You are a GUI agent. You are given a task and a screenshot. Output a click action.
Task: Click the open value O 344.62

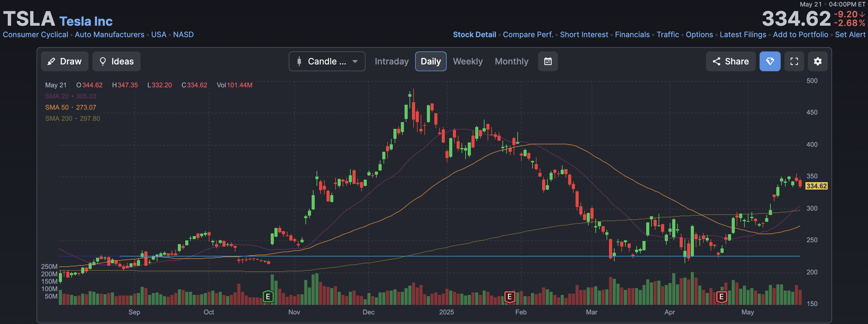pos(89,85)
